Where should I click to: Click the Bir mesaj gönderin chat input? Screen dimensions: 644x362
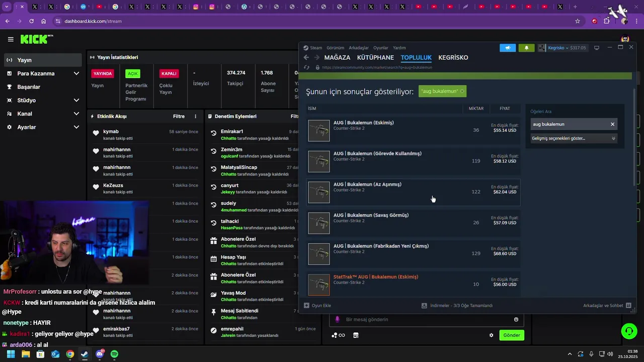[x=427, y=319]
